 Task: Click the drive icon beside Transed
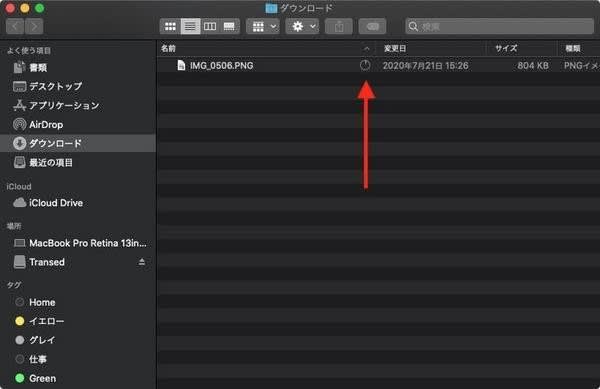pos(20,262)
